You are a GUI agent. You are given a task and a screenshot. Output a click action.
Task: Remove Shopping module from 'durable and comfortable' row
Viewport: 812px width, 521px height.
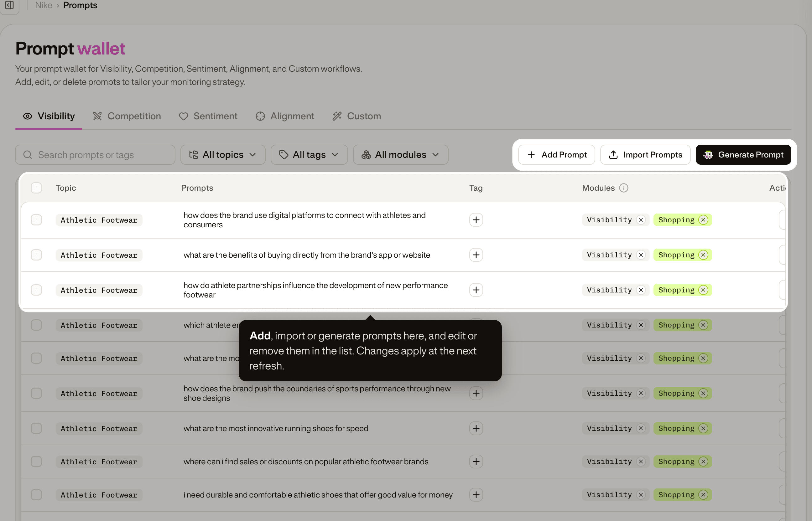tap(703, 495)
